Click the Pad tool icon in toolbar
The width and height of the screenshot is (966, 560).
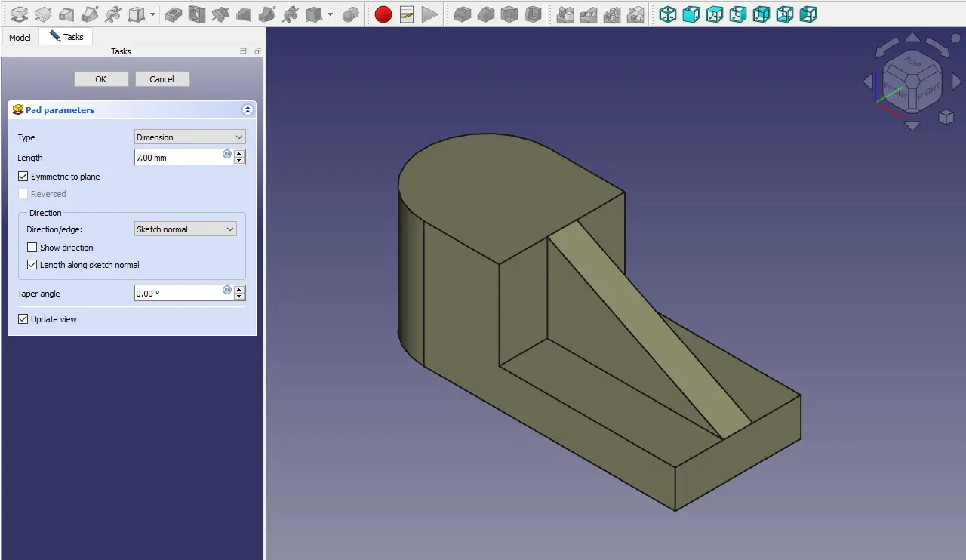click(20, 14)
